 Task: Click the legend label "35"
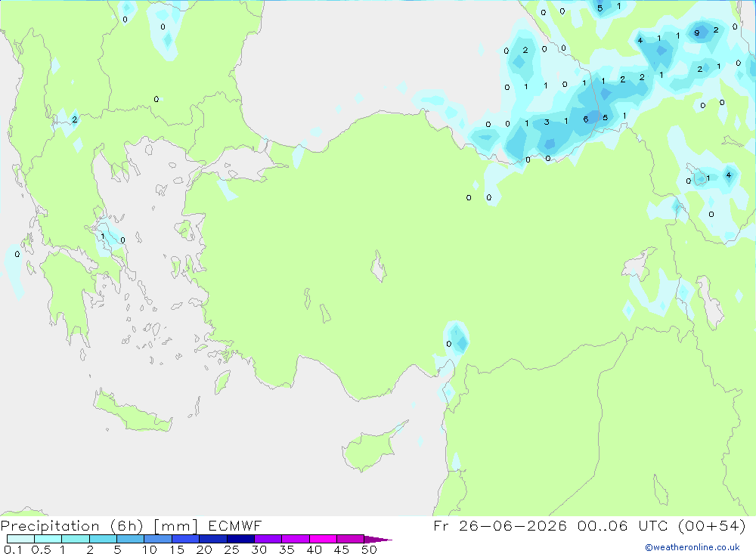point(287,549)
